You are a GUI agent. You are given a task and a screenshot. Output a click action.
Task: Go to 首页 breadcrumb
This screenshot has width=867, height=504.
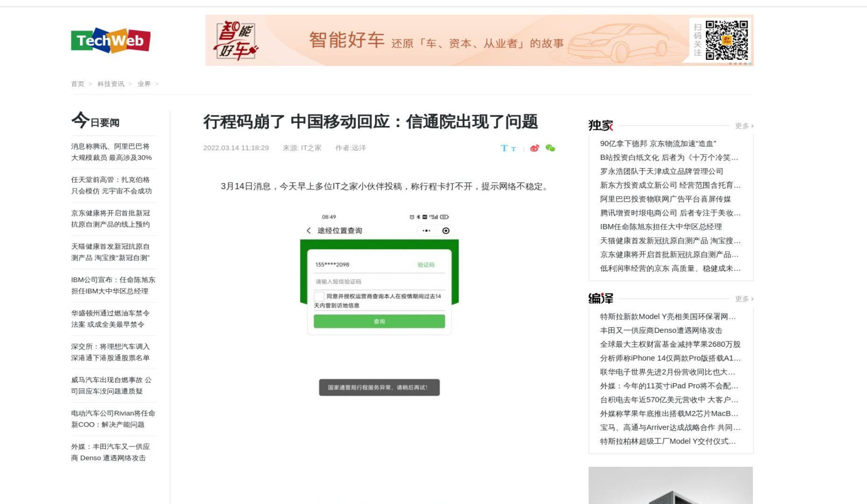(77, 84)
